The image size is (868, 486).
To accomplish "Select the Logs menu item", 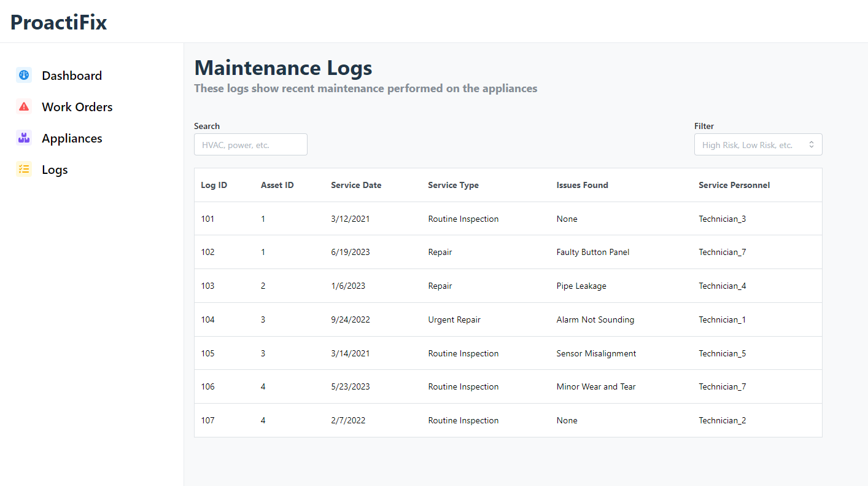I will click(55, 170).
